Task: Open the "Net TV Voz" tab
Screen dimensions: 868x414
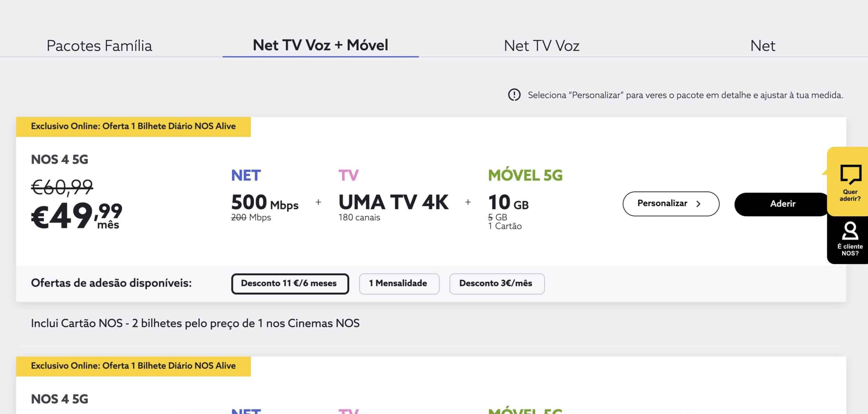Action: point(541,45)
